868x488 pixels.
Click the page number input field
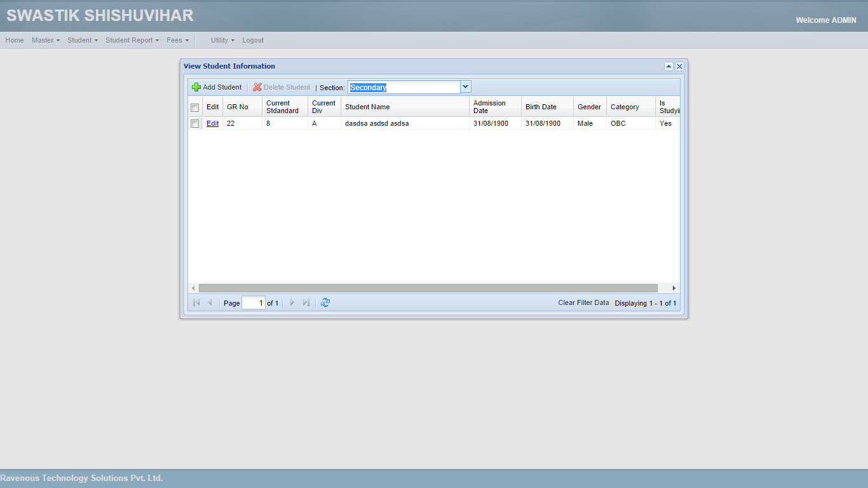[x=254, y=303]
